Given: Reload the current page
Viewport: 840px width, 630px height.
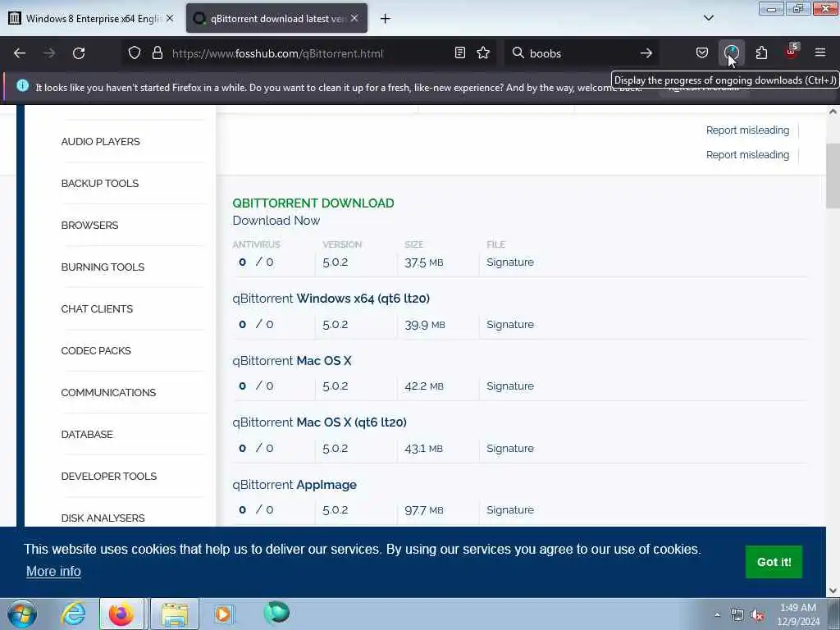Looking at the screenshot, I should [79, 53].
